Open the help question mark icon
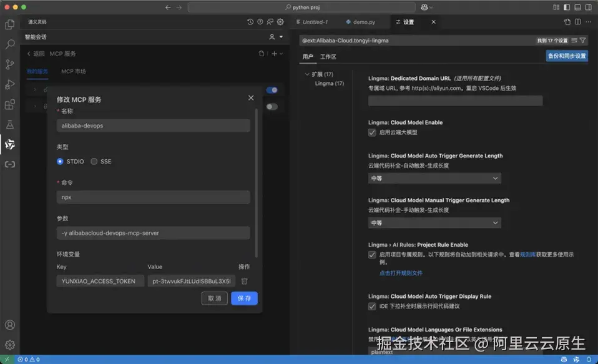Viewport: 598px width, 364px height. (260, 22)
